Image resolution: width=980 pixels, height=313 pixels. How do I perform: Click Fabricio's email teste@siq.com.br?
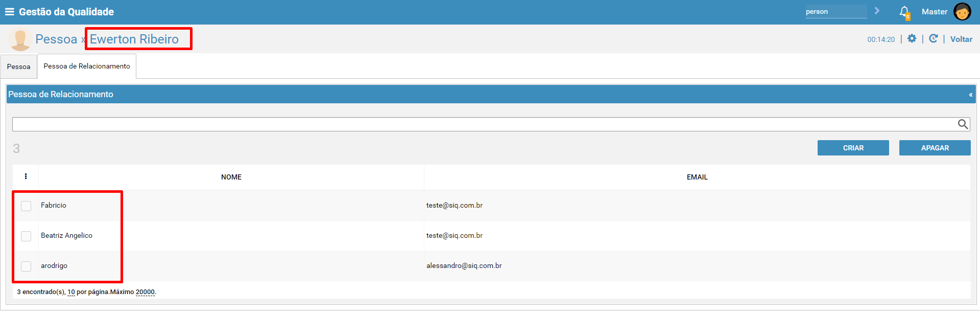pos(455,205)
